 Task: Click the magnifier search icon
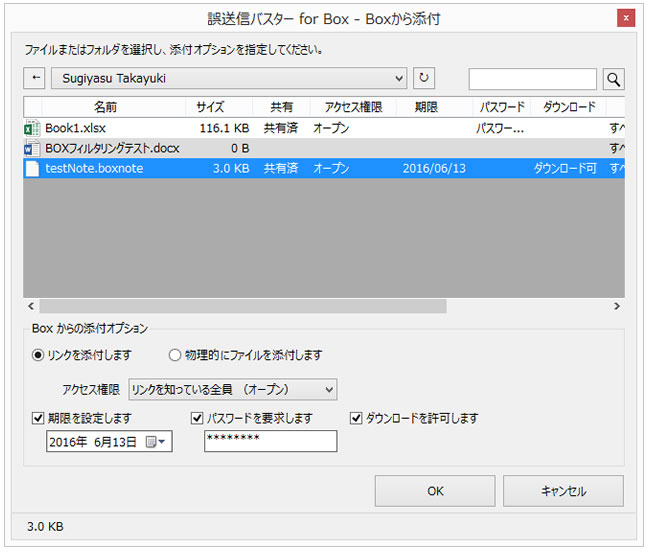[x=613, y=79]
